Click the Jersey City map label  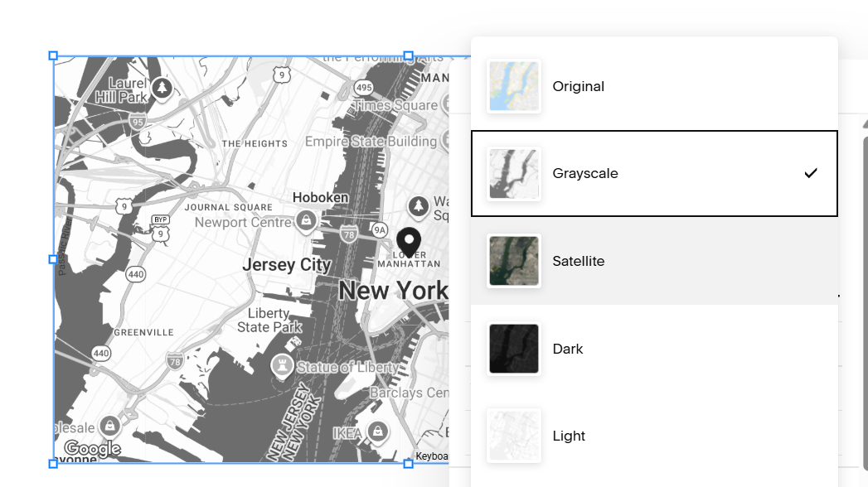(287, 265)
